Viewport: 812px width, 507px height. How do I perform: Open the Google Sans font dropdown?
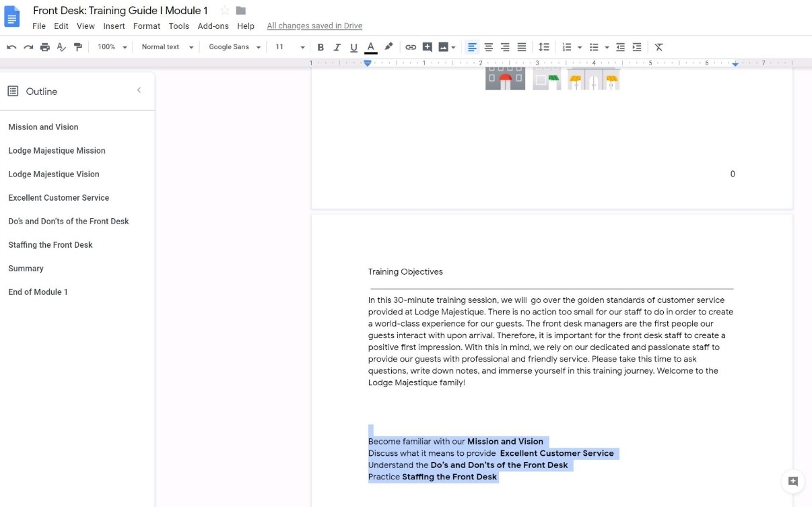coord(234,47)
